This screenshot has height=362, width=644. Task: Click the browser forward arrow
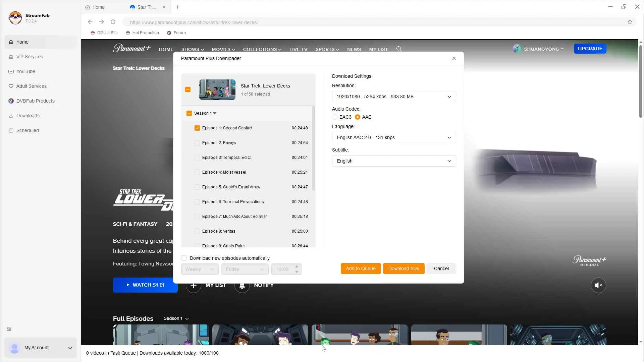click(101, 22)
